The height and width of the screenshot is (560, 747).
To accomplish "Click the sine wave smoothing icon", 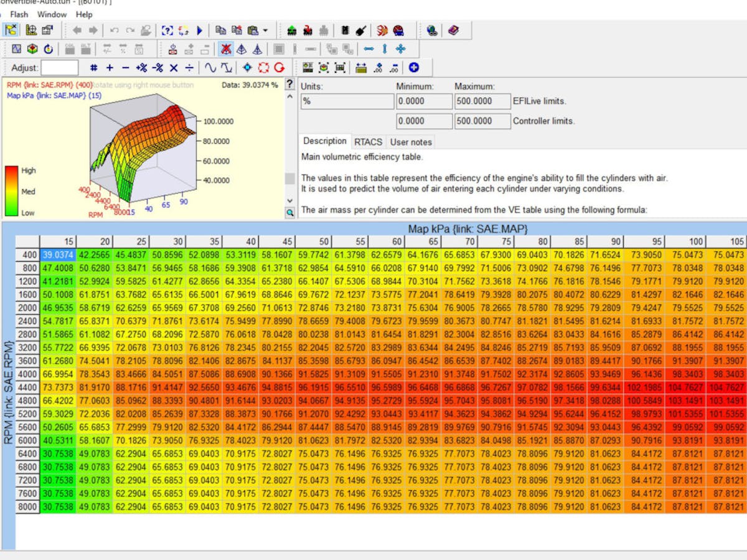I will tap(210, 68).
